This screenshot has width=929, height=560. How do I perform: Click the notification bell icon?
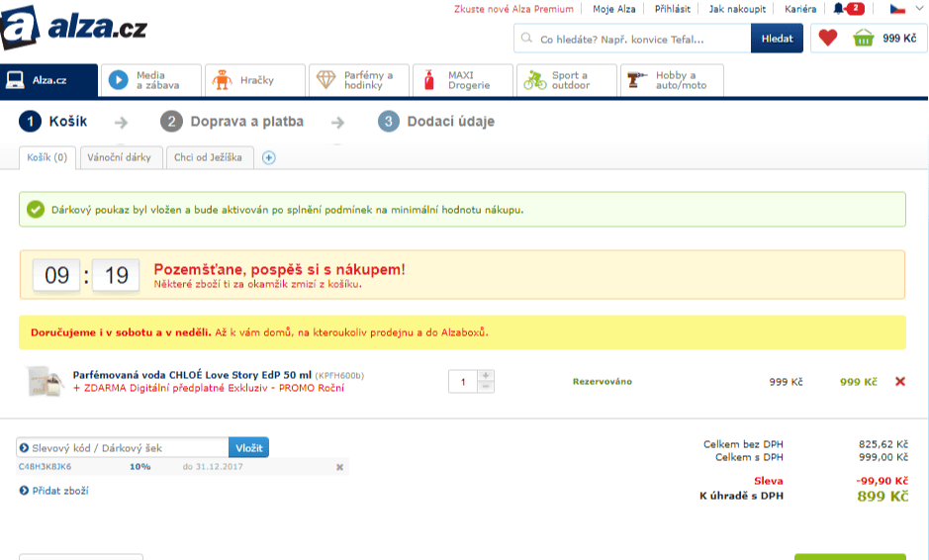tap(839, 9)
